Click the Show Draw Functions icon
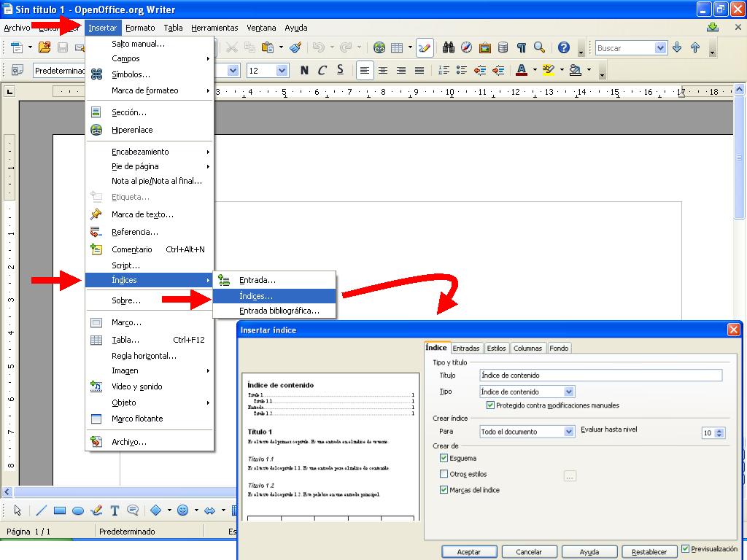This screenshot has width=747, height=560. [x=424, y=47]
